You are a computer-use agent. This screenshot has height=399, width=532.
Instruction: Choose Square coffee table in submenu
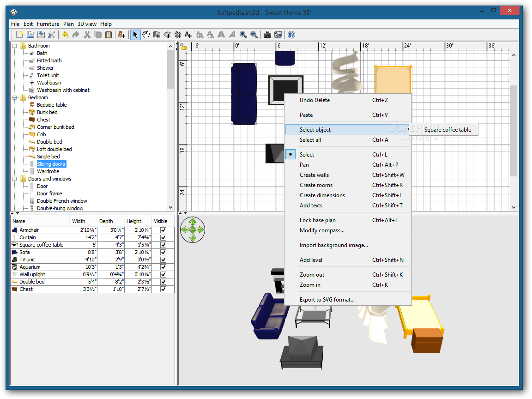tap(444, 130)
